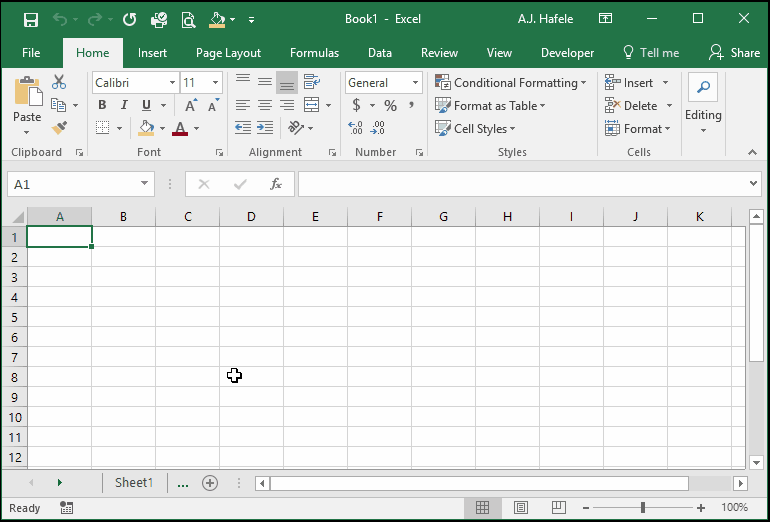
Task: Click the Undo arrow icon
Action: (60, 20)
